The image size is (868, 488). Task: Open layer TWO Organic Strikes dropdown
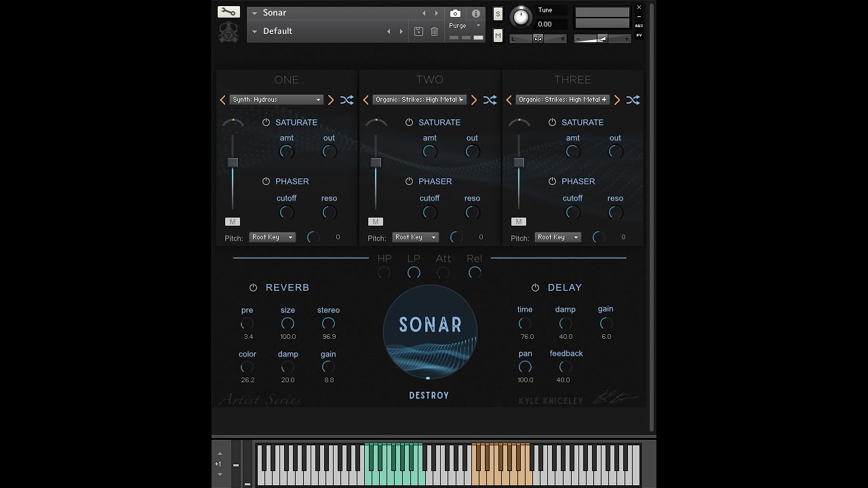[x=419, y=100]
